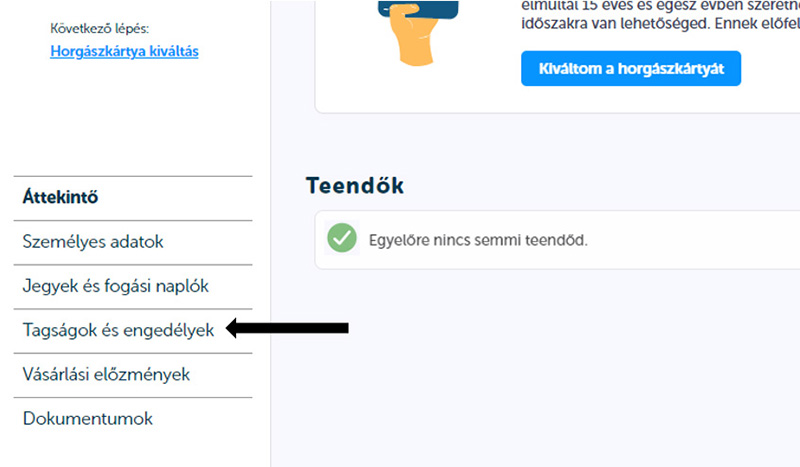Click the Következő lépés label

99,29
